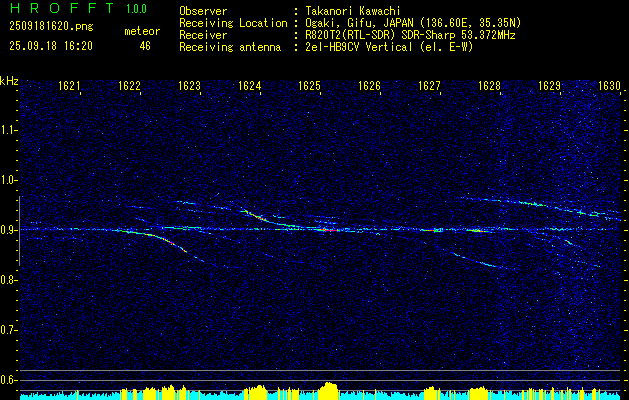Click the red peak on the curved trace near 1622
The height and width of the screenshot is (400, 629).
click(171, 242)
